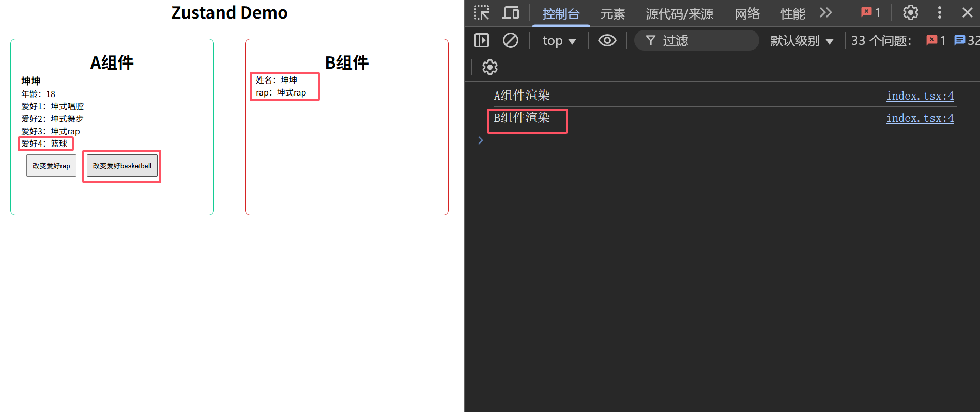Activate the inspect element picker icon
Image resolution: width=980 pixels, height=412 pixels.
482,13
